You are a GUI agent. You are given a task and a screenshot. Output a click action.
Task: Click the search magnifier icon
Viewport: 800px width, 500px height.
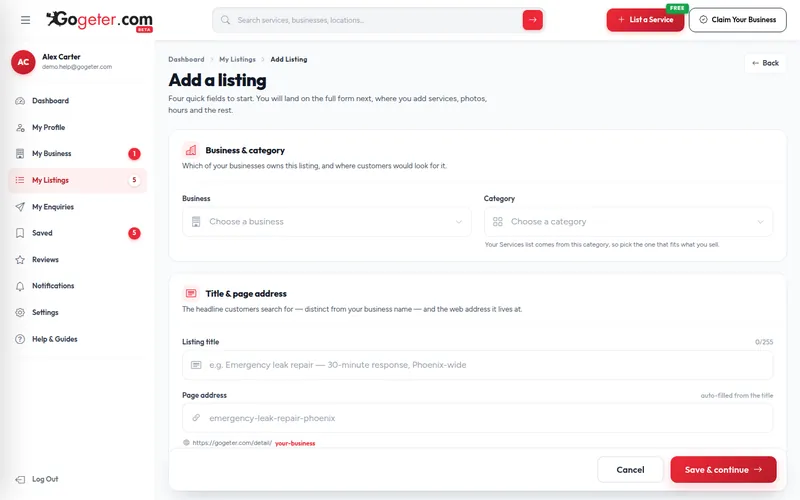pyautogui.click(x=225, y=20)
